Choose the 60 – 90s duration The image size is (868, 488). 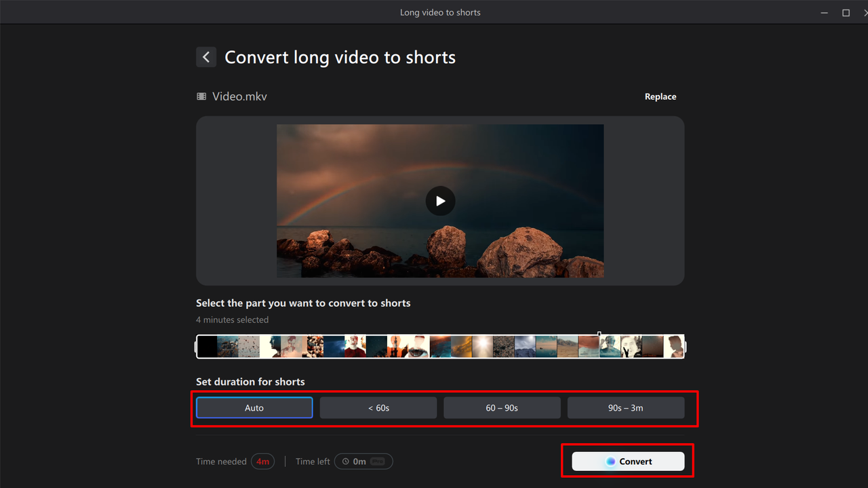[502, 408]
